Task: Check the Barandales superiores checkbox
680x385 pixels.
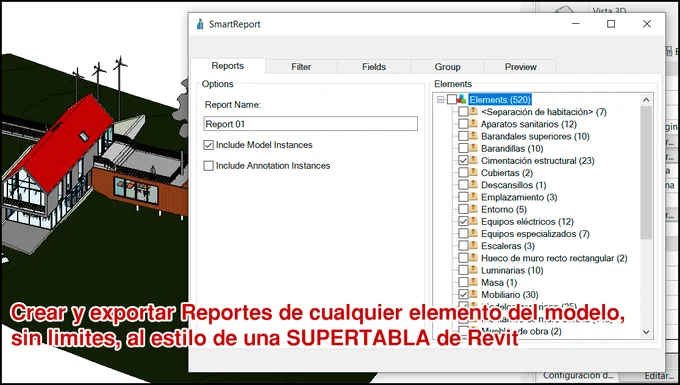Action: point(463,136)
